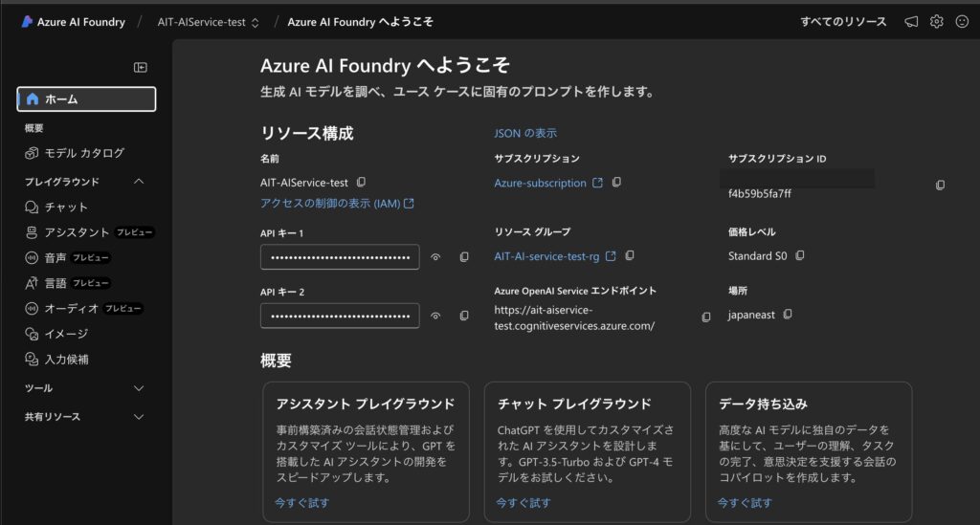Image resolution: width=980 pixels, height=525 pixels.
Task: Open 入力候補 playground
Action: point(56,360)
